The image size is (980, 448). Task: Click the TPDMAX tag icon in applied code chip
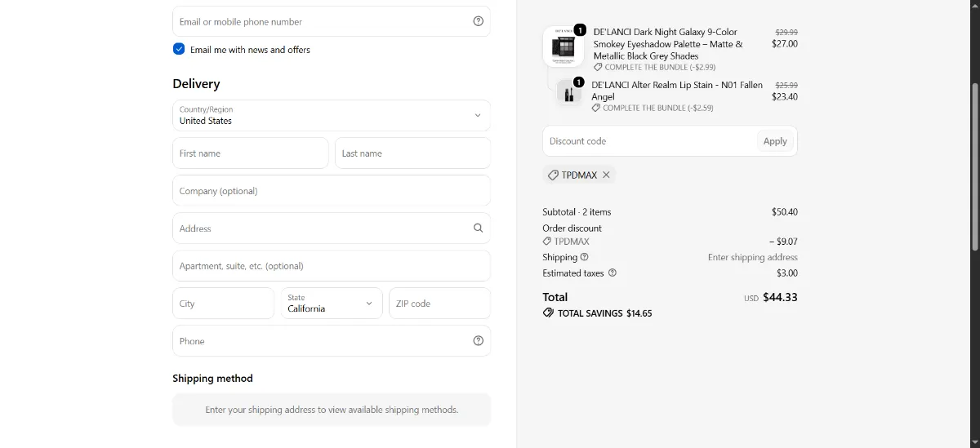point(553,175)
